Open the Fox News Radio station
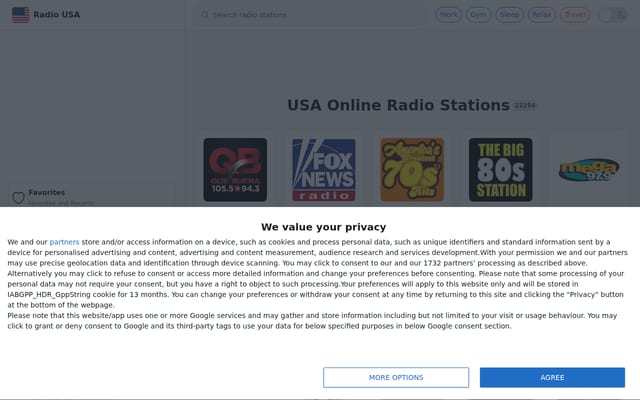This screenshot has height=400, width=640. 324,169
